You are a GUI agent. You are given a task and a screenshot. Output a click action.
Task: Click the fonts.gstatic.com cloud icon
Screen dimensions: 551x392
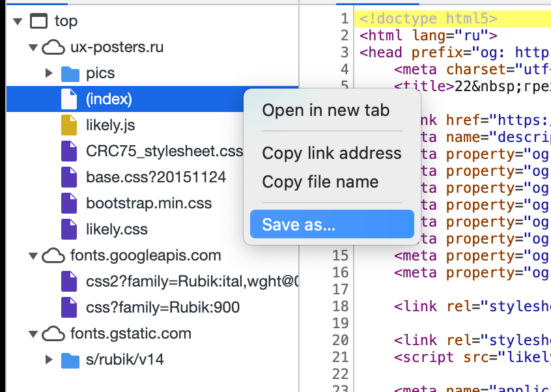click(x=54, y=333)
